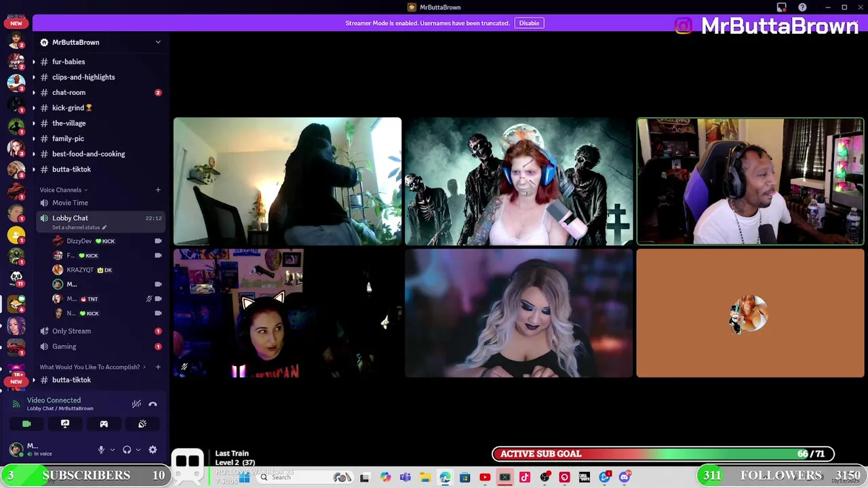Open TikTok from the taskbar
The height and width of the screenshot is (488, 868).
point(525,477)
